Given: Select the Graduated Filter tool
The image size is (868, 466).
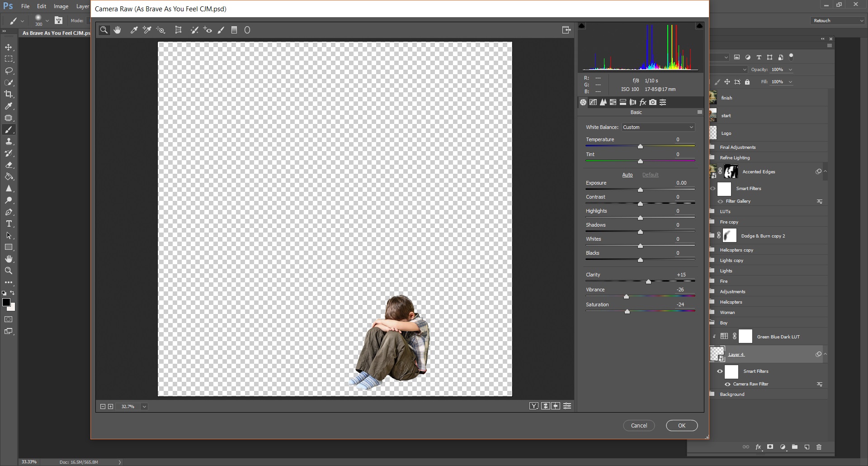Looking at the screenshot, I should (234, 30).
